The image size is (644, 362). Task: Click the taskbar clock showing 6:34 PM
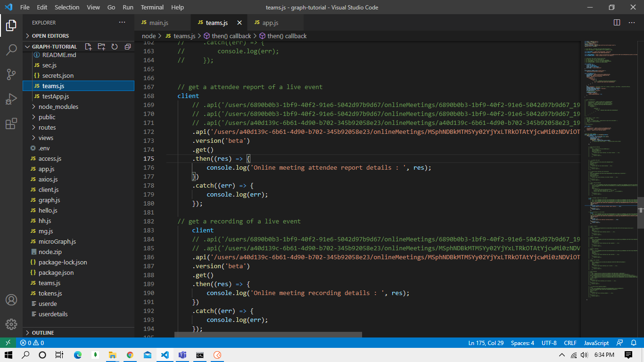[604, 355]
